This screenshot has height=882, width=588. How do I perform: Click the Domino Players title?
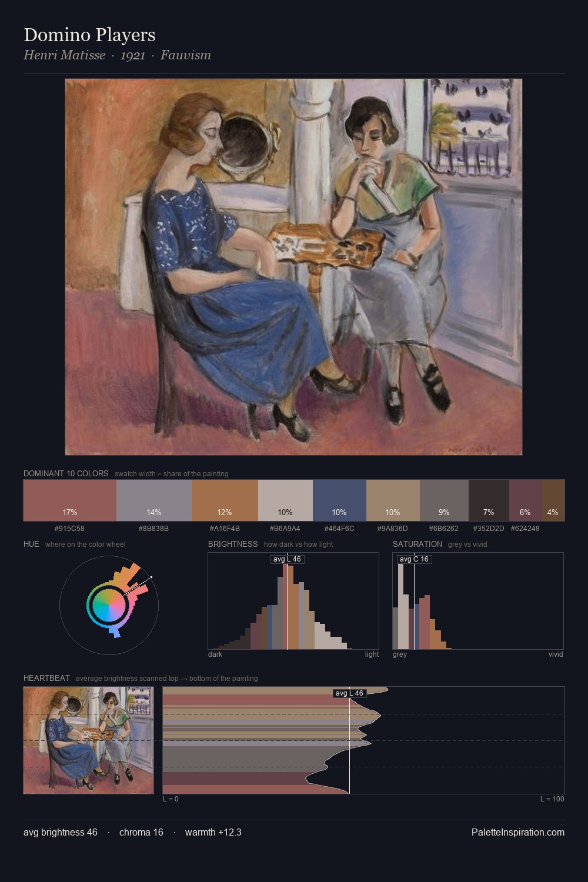coord(89,35)
